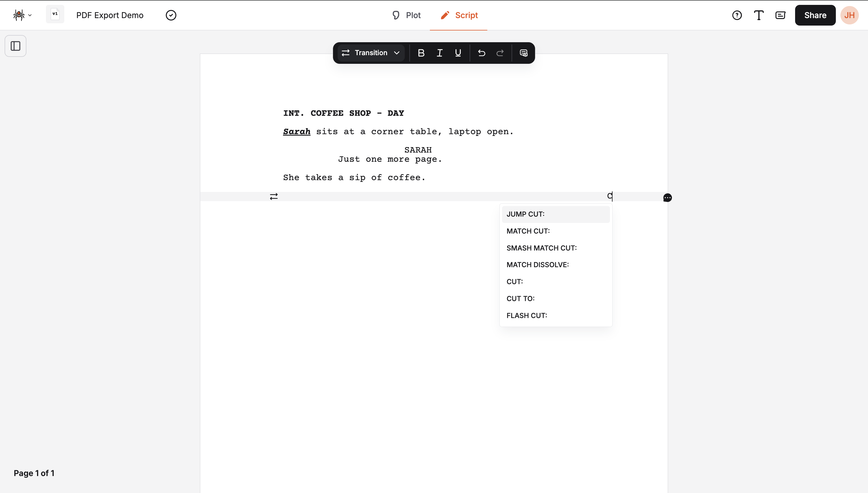Click the Italic formatting icon

(439, 53)
